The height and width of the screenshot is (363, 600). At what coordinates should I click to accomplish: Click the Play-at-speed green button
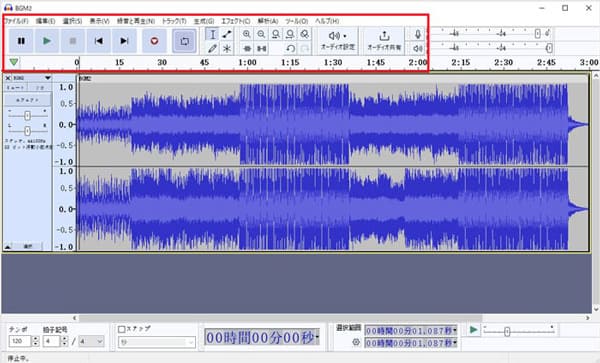click(x=473, y=330)
